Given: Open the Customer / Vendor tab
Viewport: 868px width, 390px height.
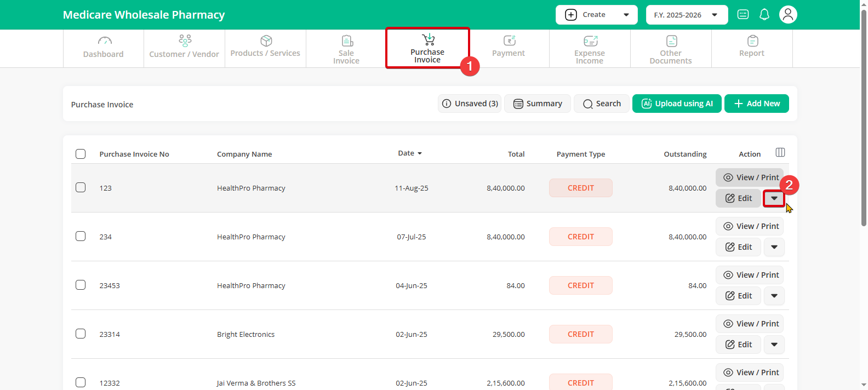Looking at the screenshot, I should [x=184, y=49].
